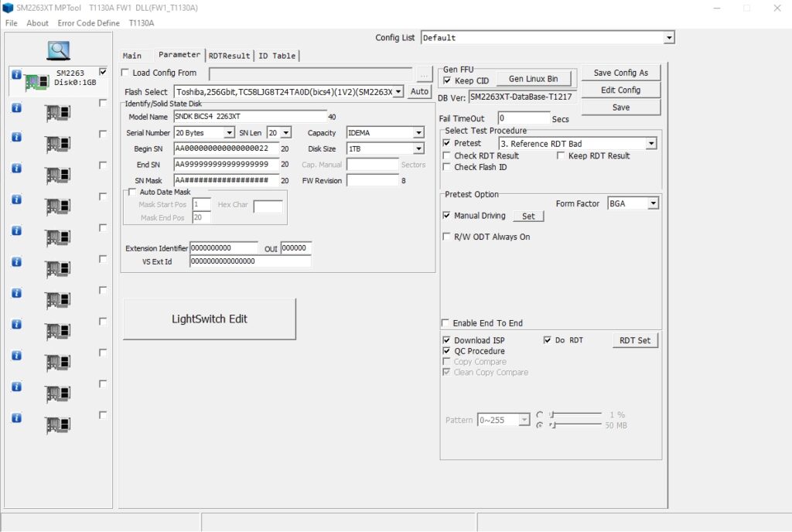Image resolution: width=792 pixels, height=532 pixels.
Task: Uncheck the Keep CID option
Action: 447,80
